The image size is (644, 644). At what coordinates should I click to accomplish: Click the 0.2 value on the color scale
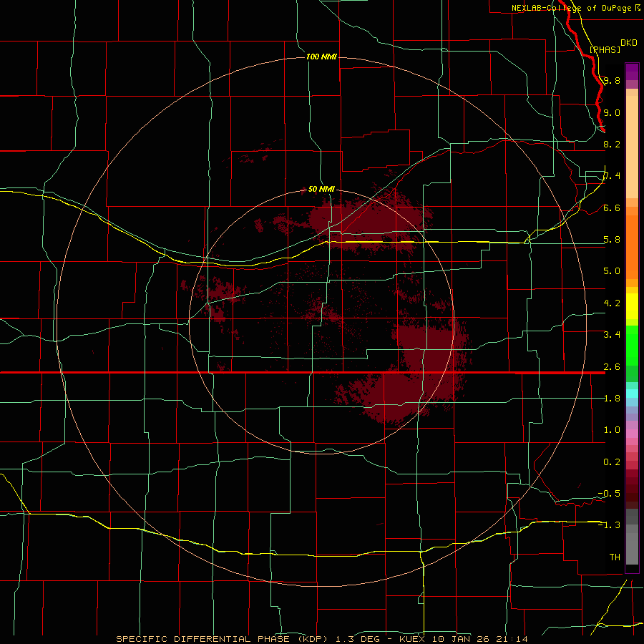coord(612,462)
